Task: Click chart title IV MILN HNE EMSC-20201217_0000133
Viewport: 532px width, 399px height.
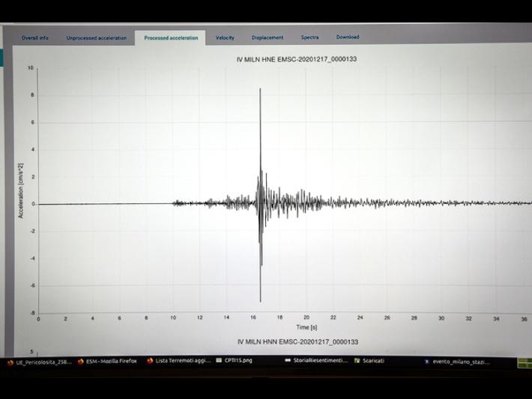Action: pyautogui.click(x=297, y=59)
